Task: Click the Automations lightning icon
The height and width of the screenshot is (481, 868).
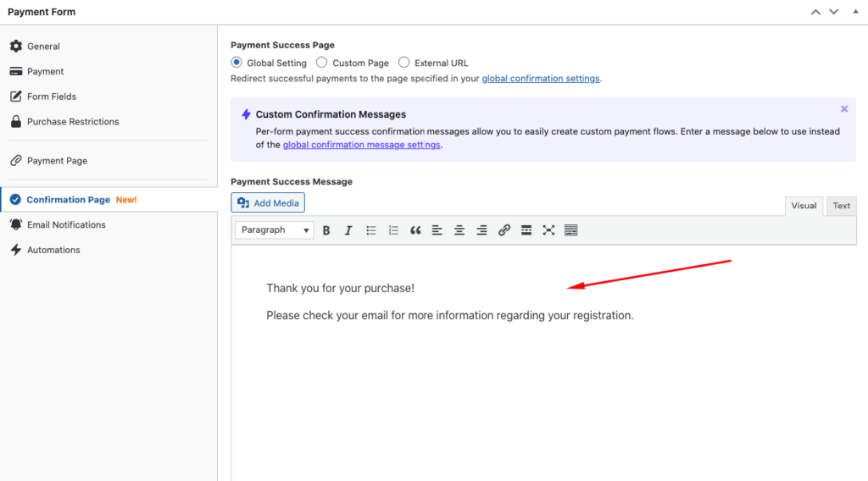Action: pyautogui.click(x=16, y=250)
